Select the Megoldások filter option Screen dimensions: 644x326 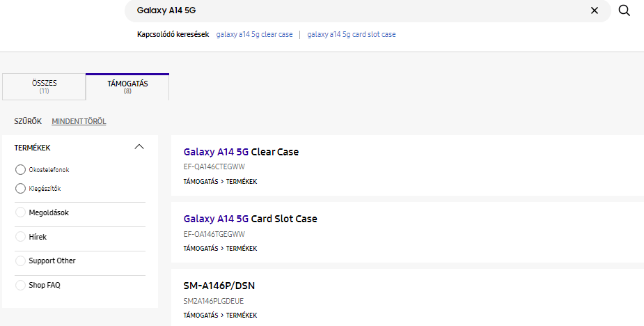[x=20, y=212]
